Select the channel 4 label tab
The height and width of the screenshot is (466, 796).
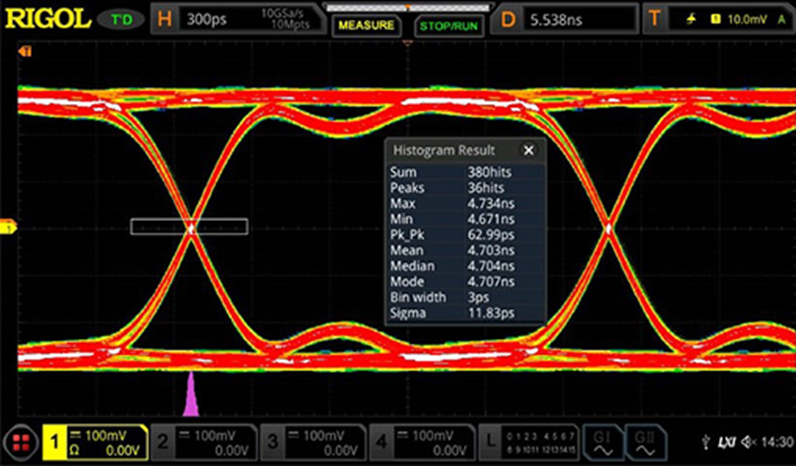382,441
